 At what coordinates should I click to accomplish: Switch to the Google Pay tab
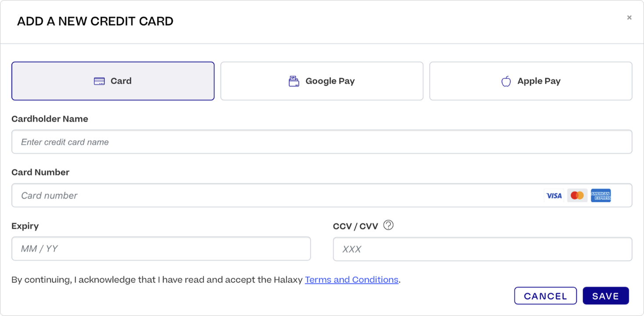322,81
